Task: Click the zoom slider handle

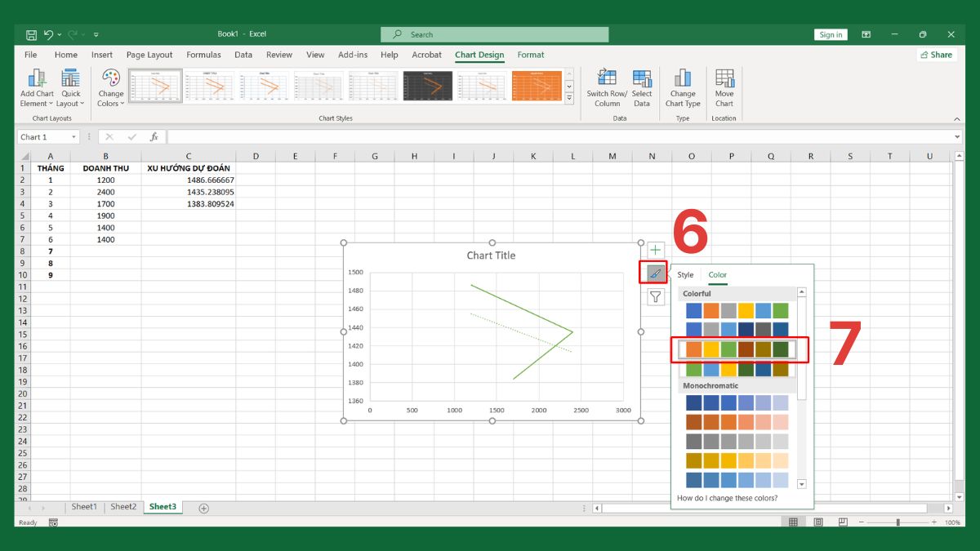Action: click(898, 522)
